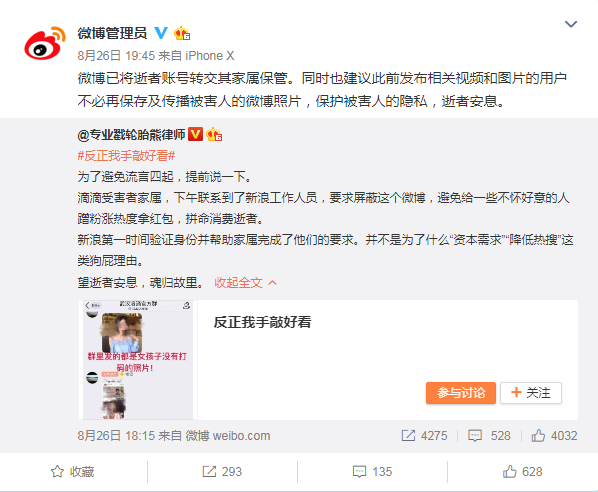Like the original post with 4032 likes

coord(555,436)
